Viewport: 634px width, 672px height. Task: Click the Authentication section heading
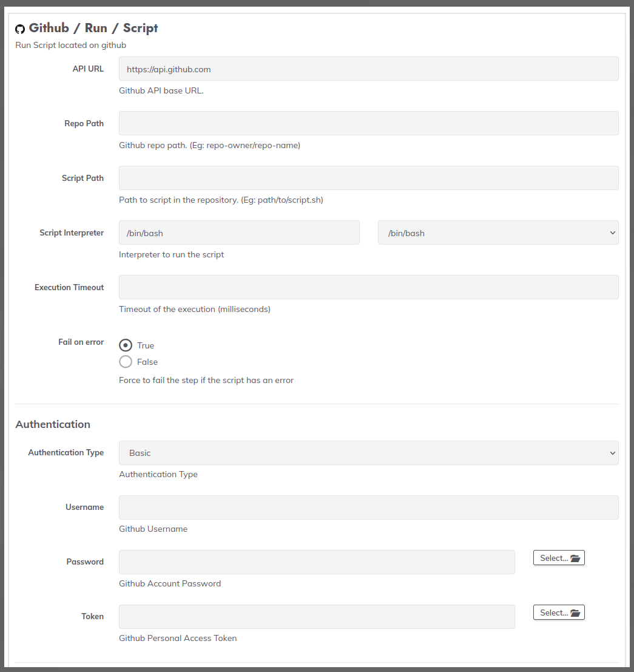tap(53, 424)
